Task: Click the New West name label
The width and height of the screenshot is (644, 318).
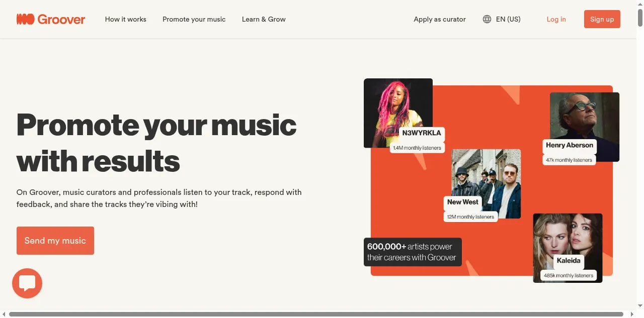Action: 463,202
